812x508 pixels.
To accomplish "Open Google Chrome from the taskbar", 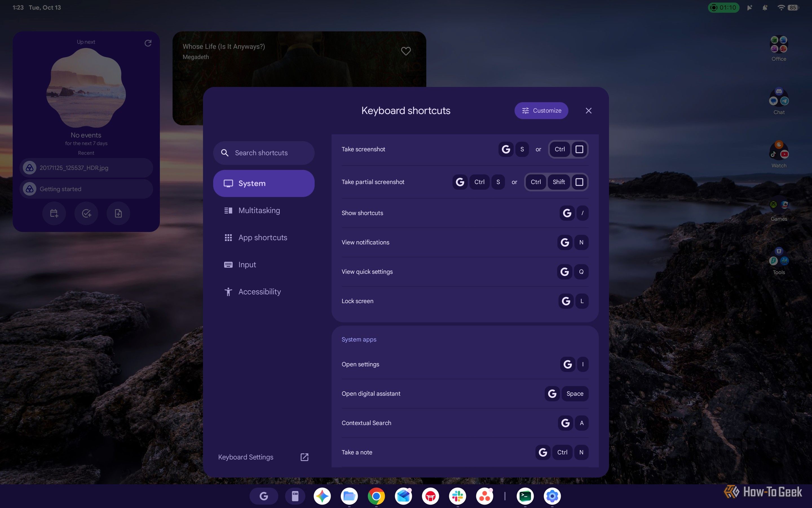I will click(x=376, y=496).
